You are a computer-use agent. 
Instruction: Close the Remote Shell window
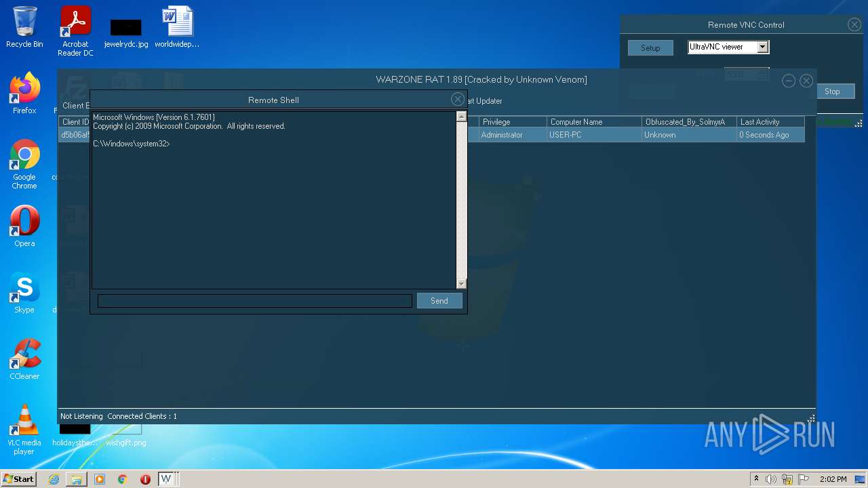(x=458, y=100)
